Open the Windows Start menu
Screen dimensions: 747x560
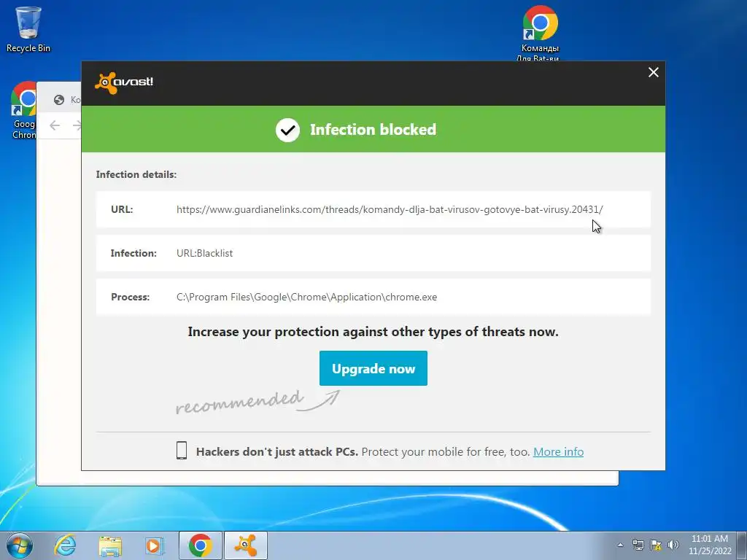pos(19,545)
